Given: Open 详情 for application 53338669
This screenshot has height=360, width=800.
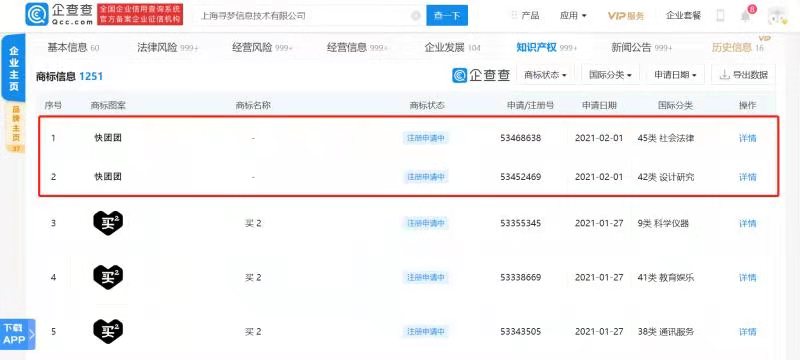Looking at the screenshot, I should pos(747,277).
